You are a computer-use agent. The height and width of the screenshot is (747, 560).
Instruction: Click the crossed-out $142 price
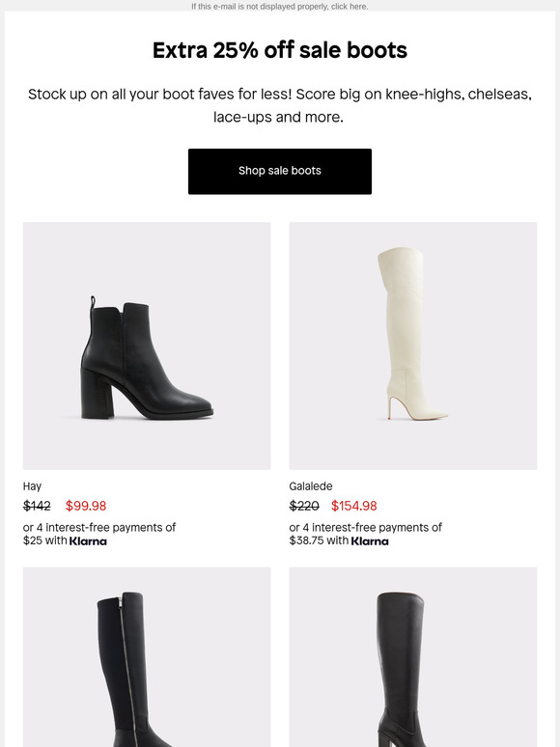tap(37, 506)
